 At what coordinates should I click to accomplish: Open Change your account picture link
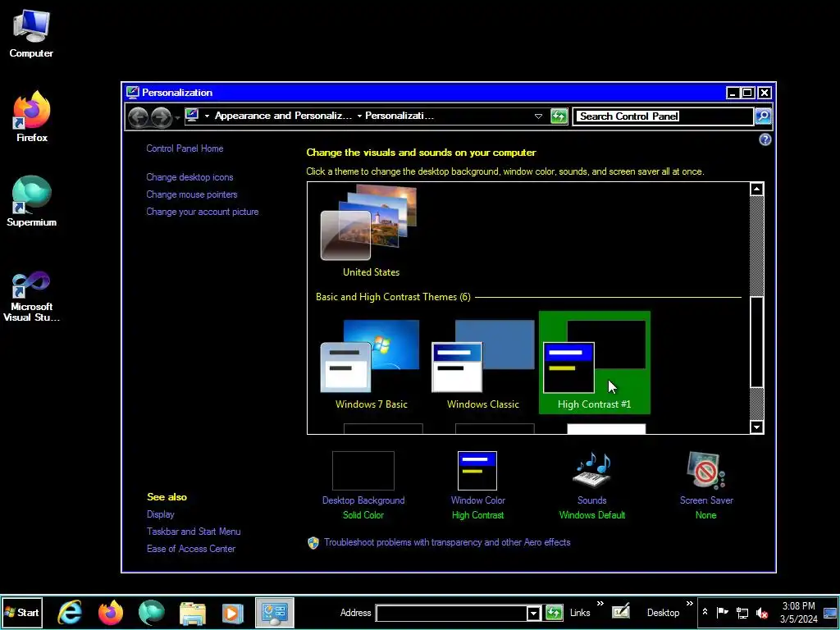(x=203, y=212)
